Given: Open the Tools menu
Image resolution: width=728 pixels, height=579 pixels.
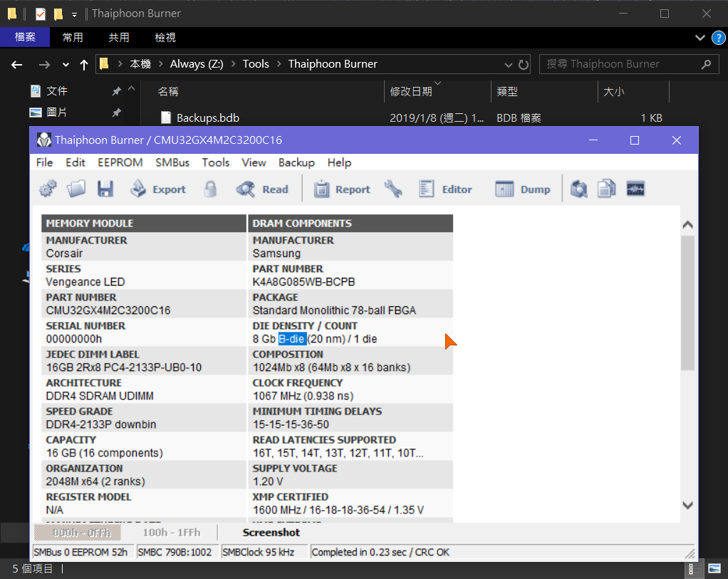Looking at the screenshot, I should pos(215,162).
